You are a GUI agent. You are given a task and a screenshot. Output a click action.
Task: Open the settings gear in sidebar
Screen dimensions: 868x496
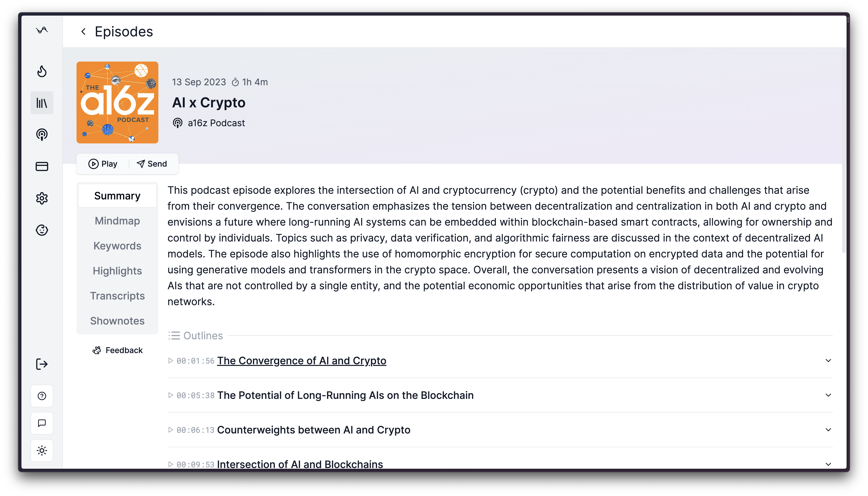click(42, 198)
